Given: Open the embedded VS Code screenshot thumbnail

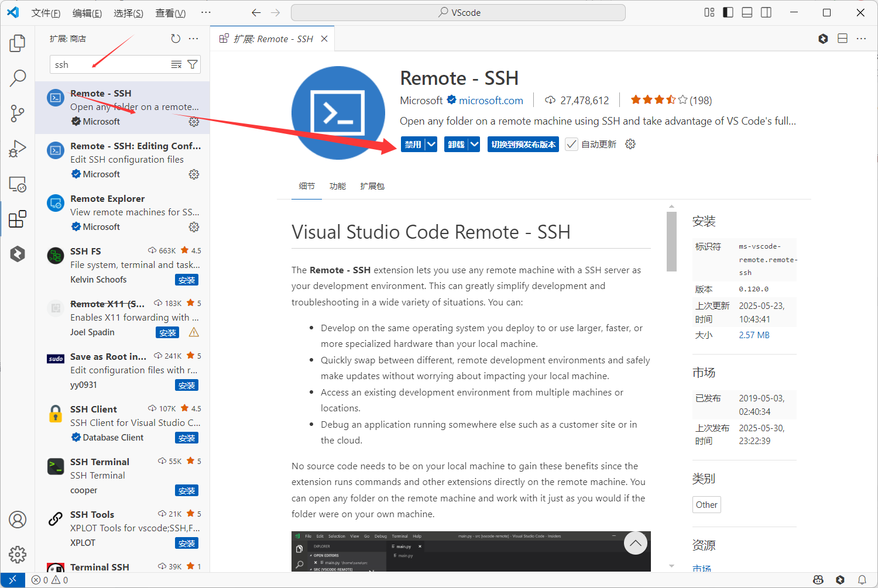Looking at the screenshot, I should 471,551.
